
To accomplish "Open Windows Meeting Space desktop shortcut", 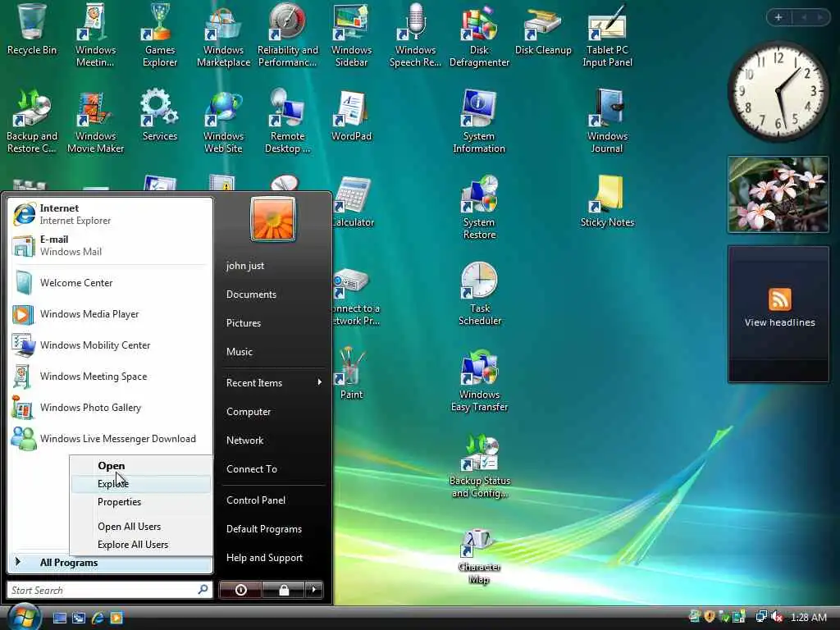I will (x=95, y=35).
